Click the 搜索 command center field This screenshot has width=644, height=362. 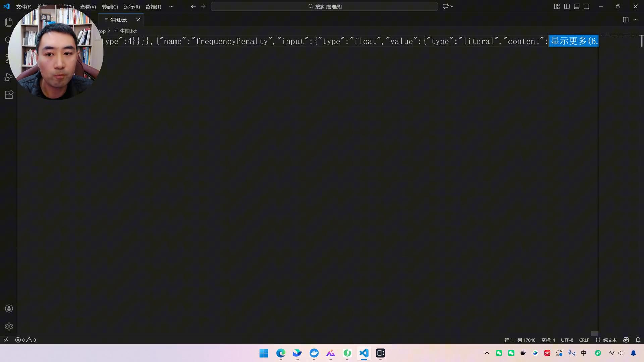324,6
